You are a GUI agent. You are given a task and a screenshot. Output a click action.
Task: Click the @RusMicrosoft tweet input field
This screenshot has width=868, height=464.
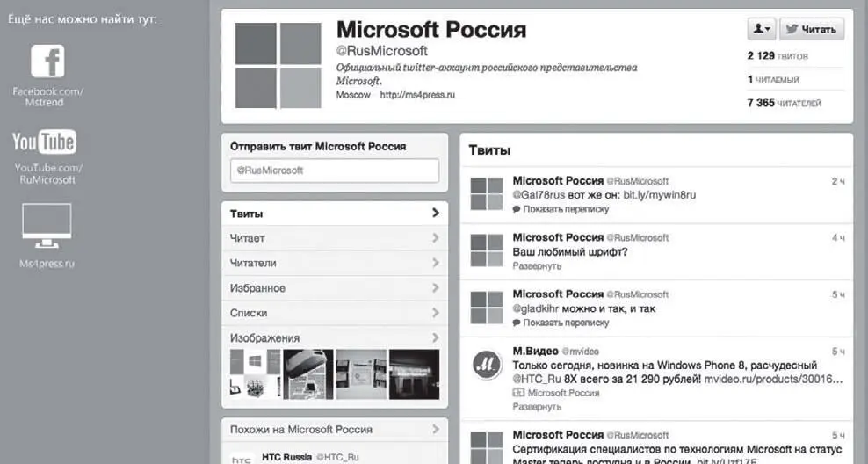335,170
